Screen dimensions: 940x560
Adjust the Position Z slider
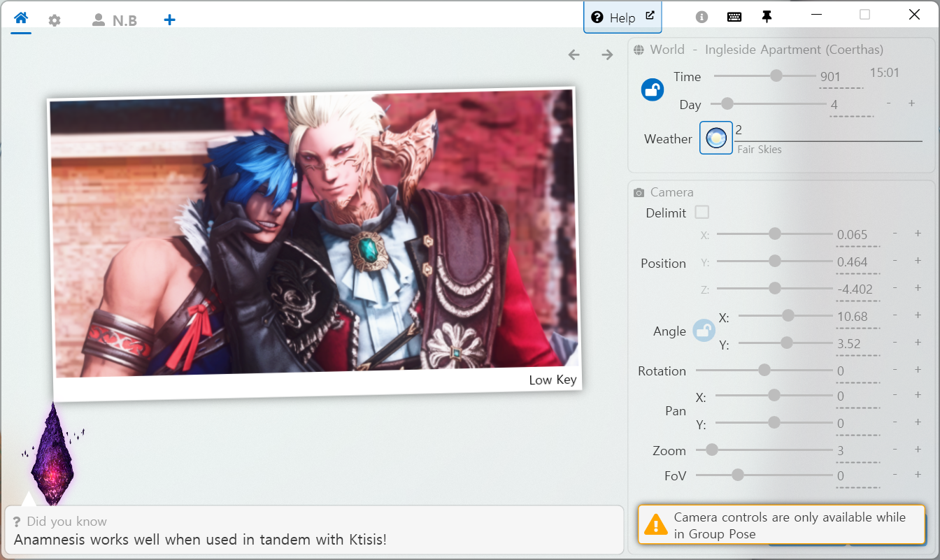(774, 288)
